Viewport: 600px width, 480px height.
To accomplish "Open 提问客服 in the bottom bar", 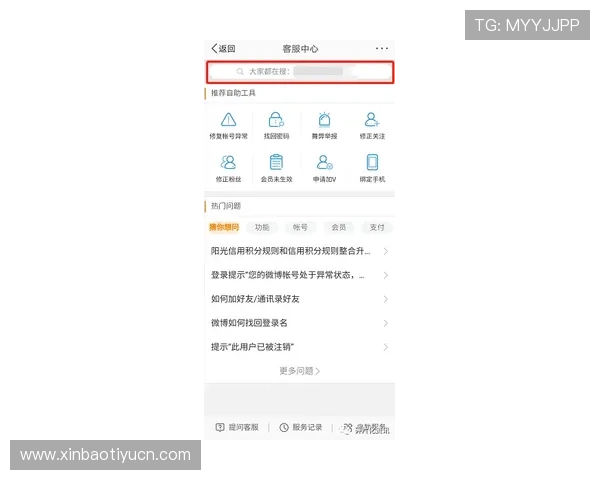I will tap(237, 427).
